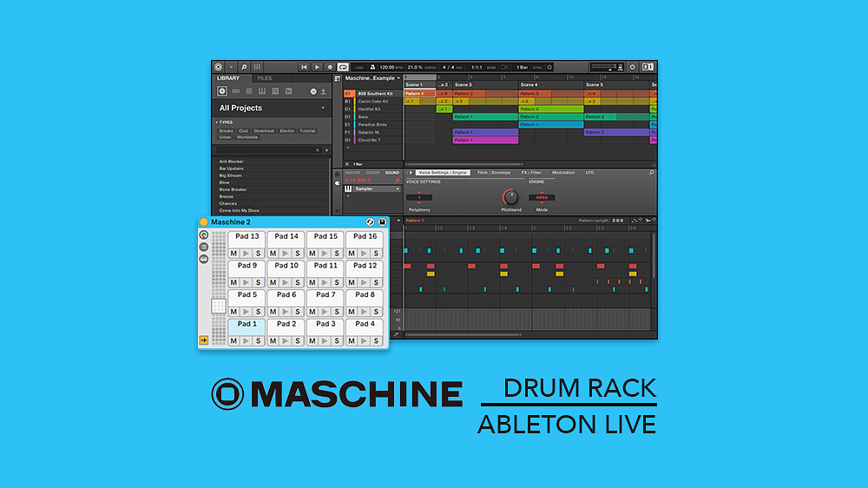The image size is (868, 488).
Task: Toggle the metronome icon
Action: coord(372,67)
